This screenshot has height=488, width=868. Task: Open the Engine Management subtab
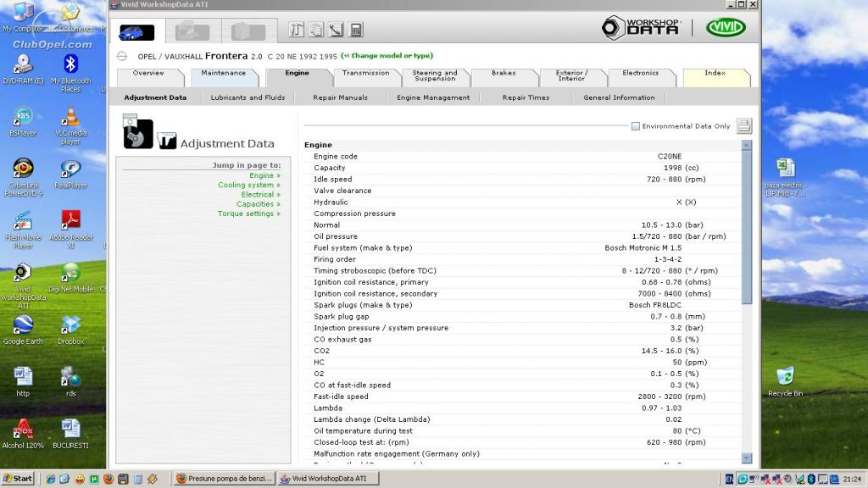click(x=433, y=97)
